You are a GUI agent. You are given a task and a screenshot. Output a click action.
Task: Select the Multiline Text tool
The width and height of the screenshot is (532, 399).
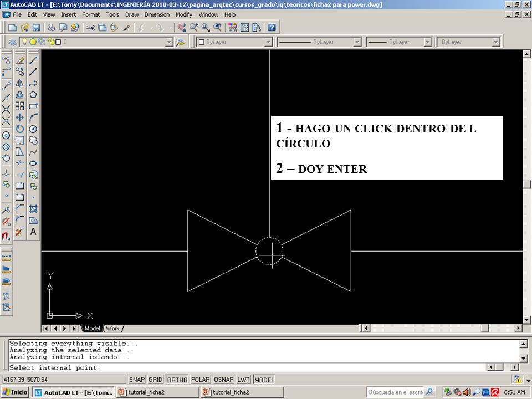(x=33, y=232)
